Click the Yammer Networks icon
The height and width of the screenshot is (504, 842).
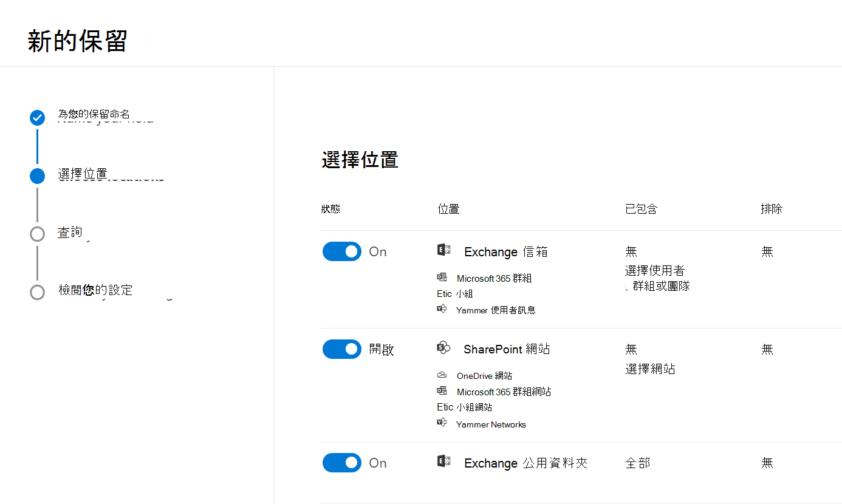coord(442,423)
